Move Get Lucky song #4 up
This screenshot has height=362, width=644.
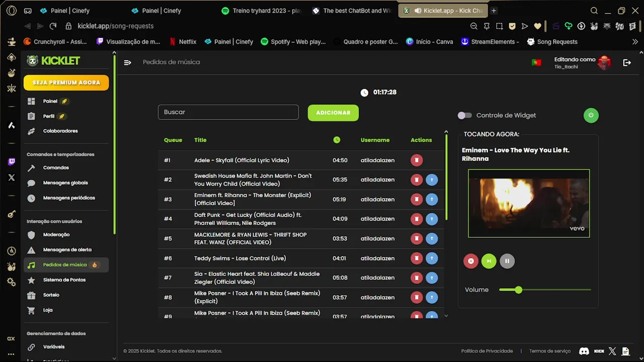pyautogui.click(x=432, y=219)
